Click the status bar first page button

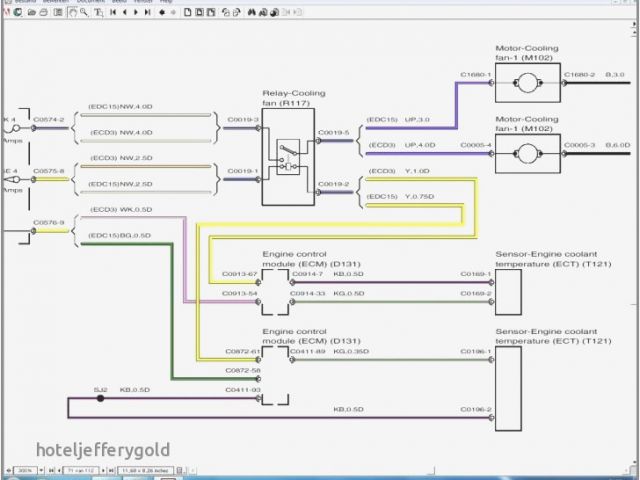click(50, 469)
